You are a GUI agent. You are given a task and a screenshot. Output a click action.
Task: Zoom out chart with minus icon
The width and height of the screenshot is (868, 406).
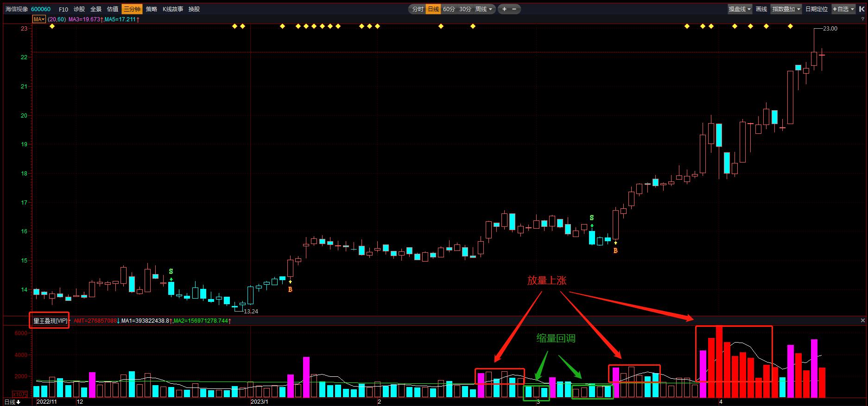(x=514, y=9)
